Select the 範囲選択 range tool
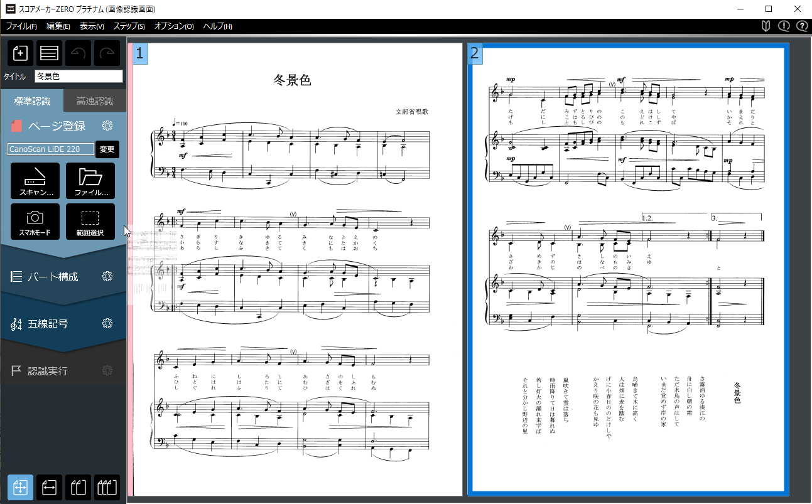The height and width of the screenshot is (504, 812). pos(90,222)
